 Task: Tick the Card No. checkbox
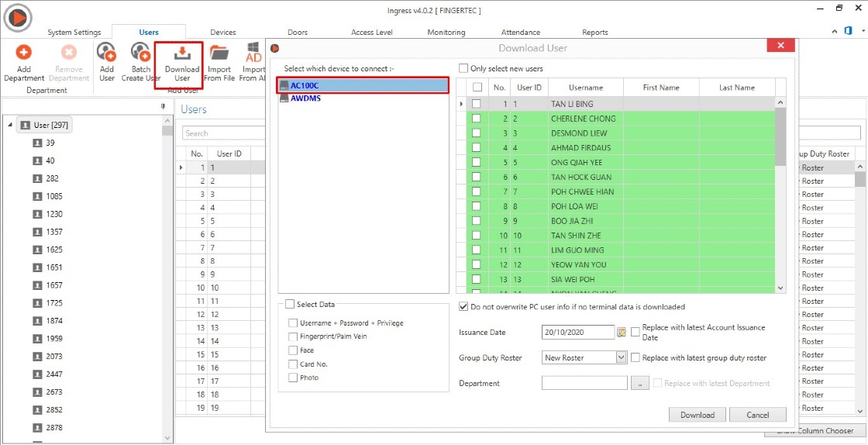[x=293, y=364]
